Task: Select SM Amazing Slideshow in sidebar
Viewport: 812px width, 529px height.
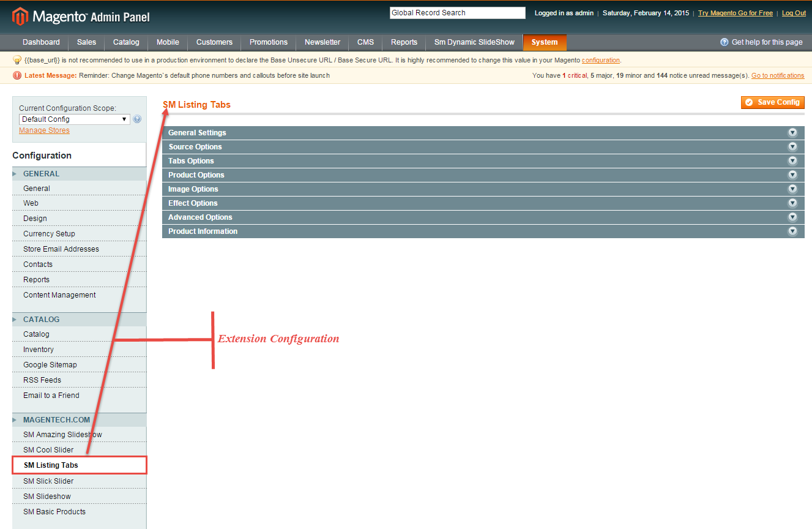Action: pyautogui.click(x=79, y=435)
